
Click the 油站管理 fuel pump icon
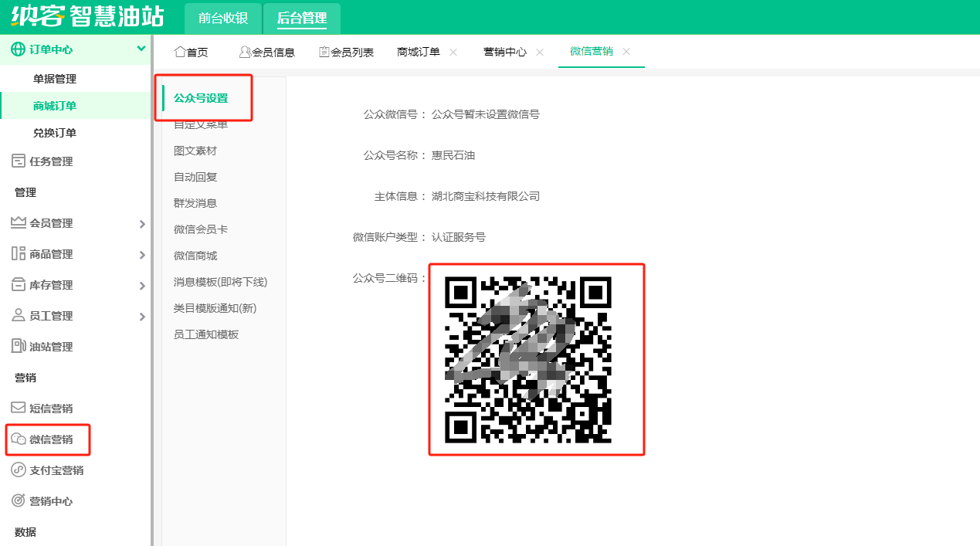(x=18, y=346)
